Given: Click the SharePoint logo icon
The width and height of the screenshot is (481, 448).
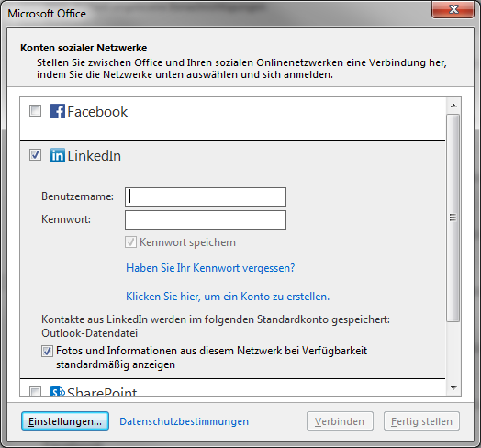Looking at the screenshot, I should (x=58, y=390).
